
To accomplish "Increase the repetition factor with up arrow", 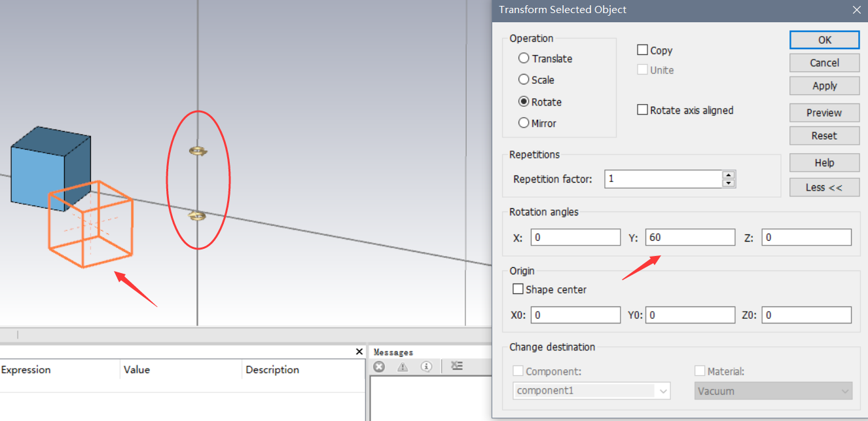I will click(x=729, y=175).
